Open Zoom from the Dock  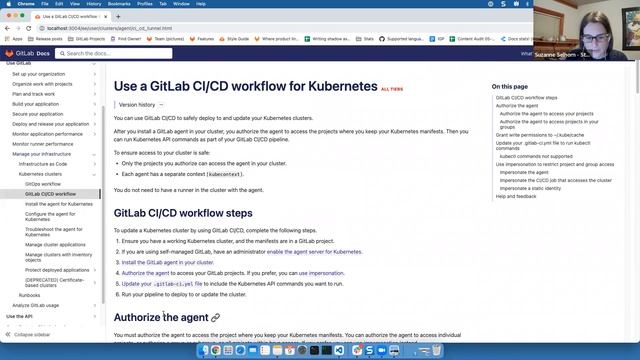click(x=382, y=350)
